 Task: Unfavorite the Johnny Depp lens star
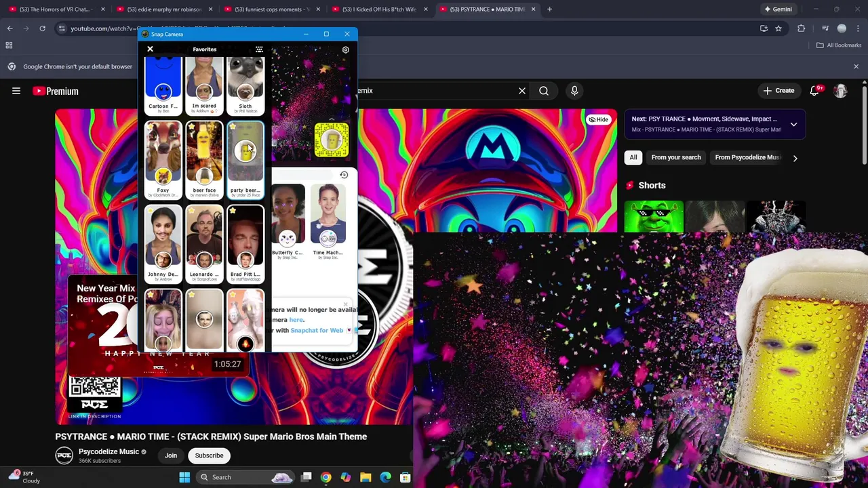151,211
